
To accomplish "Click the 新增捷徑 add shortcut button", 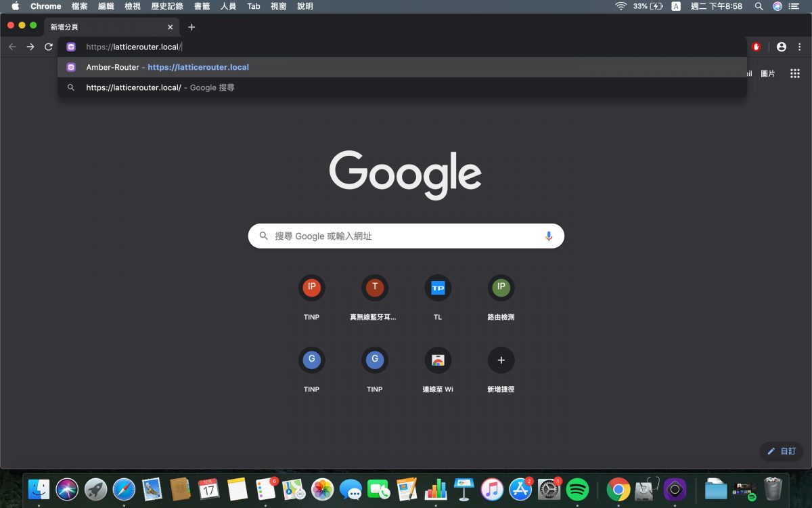I will pyautogui.click(x=501, y=369).
